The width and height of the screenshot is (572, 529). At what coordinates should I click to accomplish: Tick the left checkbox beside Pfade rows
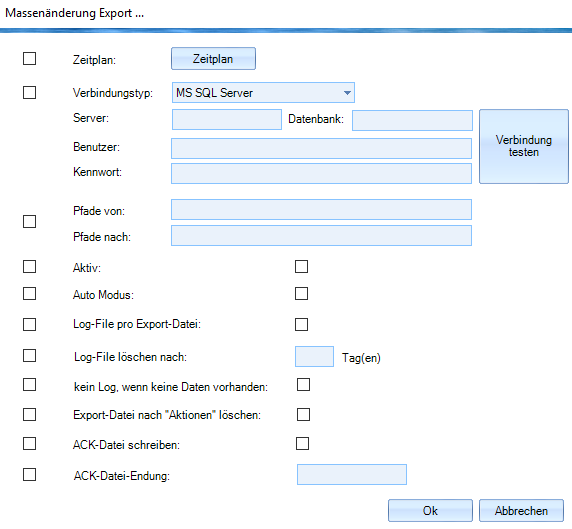30,221
